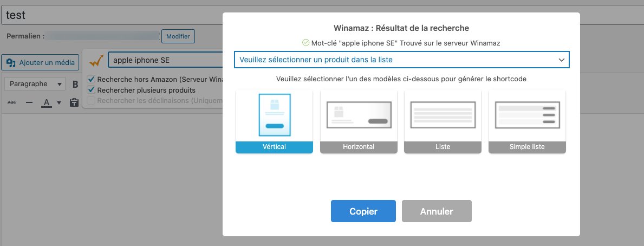
Task: Choose the Horizontal template layout
Action: pyautogui.click(x=359, y=121)
